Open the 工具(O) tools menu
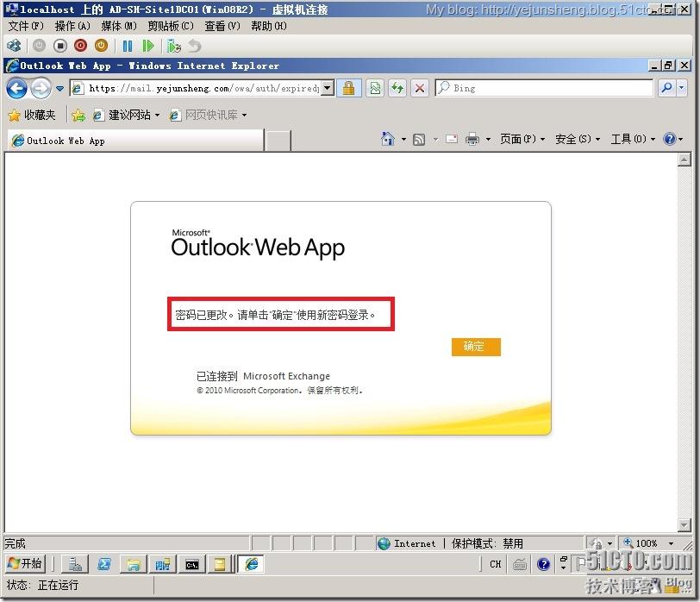The width and height of the screenshot is (700, 602). [x=633, y=140]
